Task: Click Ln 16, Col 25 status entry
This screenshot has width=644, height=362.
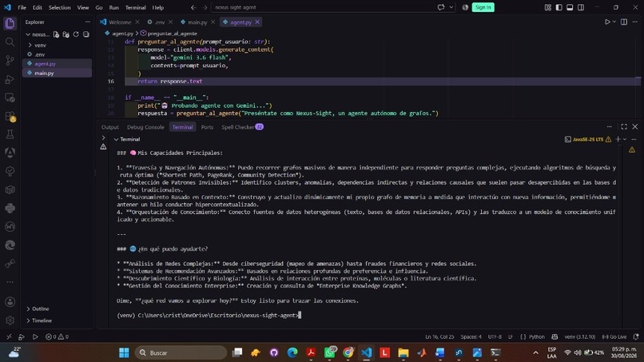Action: tap(439, 336)
